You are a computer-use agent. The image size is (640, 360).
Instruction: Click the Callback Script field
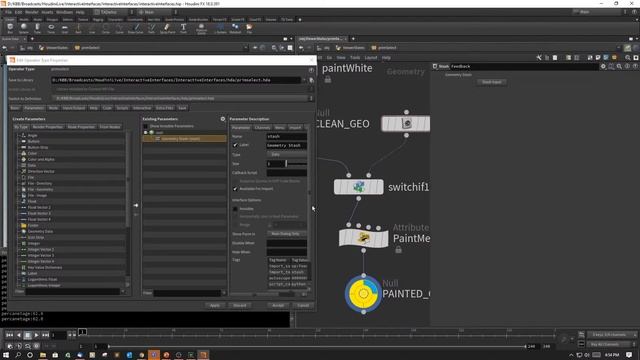[x=287, y=173]
